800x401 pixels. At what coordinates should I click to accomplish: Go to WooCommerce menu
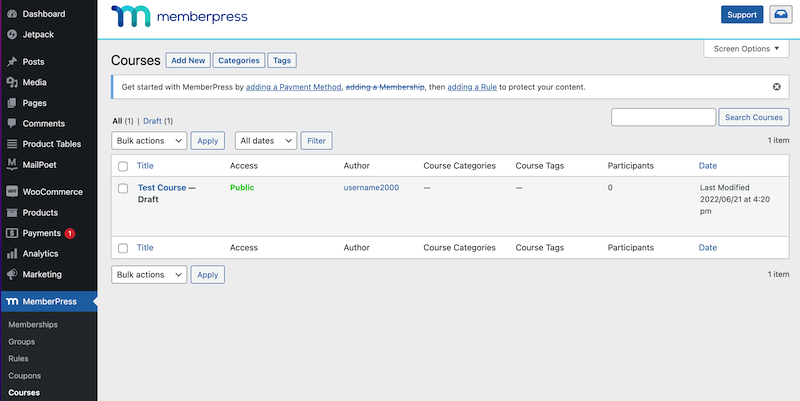53,192
